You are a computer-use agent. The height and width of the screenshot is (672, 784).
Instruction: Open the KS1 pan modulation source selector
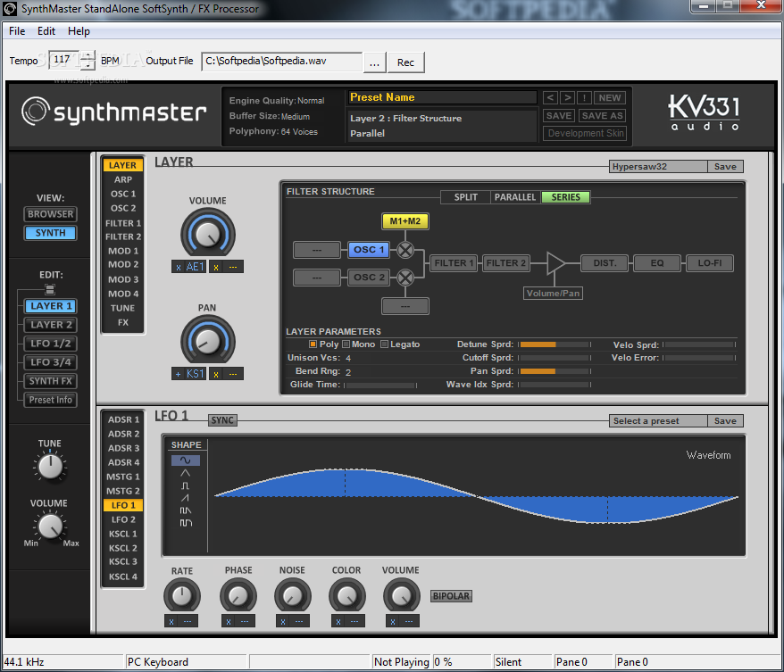click(x=195, y=374)
